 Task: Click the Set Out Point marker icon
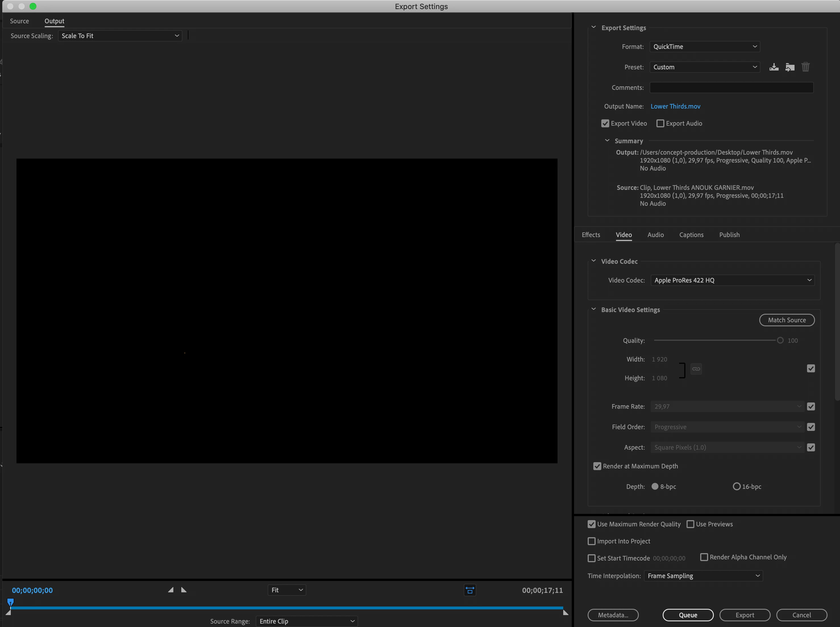tap(184, 590)
